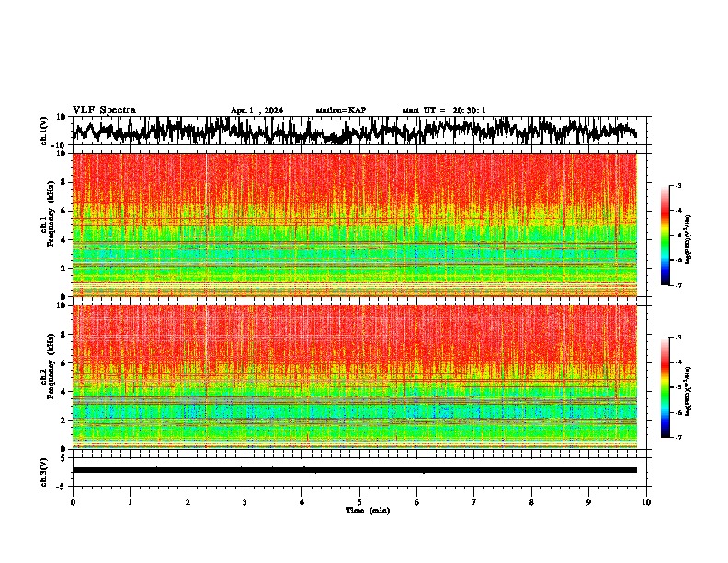Click time axis tick label "9"
728x563 pixels.
[x=588, y=502]
